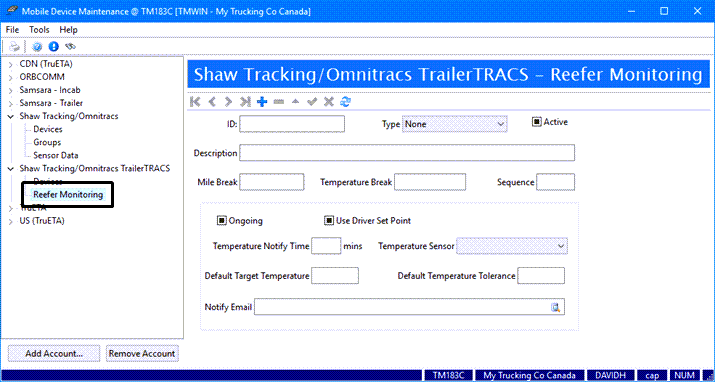Screen dimensions: 715x382
Task: Click the blue help question icon
Action: (37, 46)
